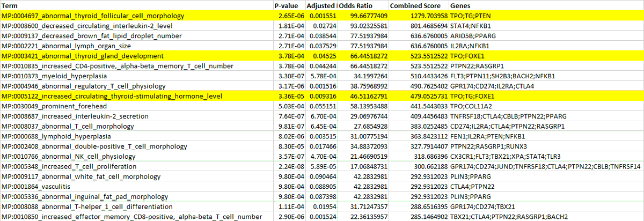The height and width of the screenshot is (221, 644).
Task: Select adjusted value cell 0.04525
Action: click(321, 56)
